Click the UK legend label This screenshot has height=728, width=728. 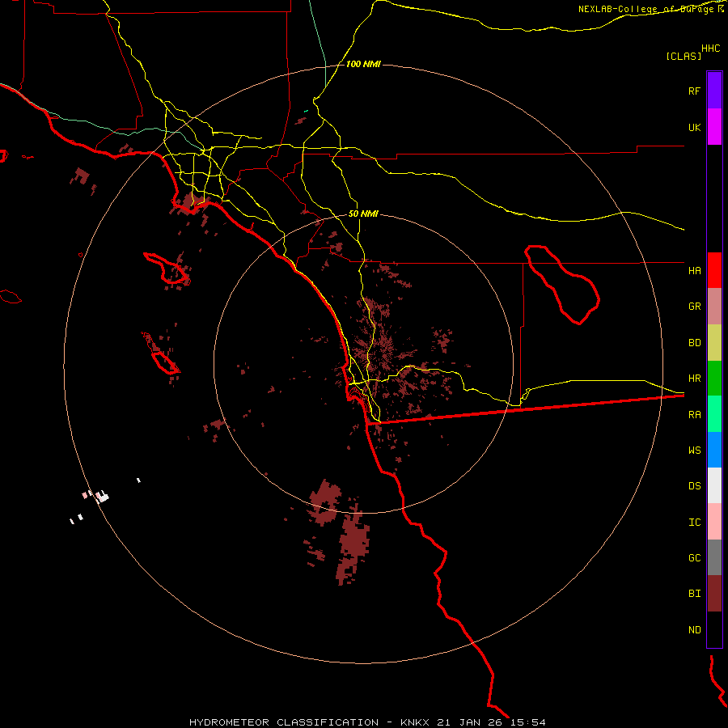(x=695, y=127)
